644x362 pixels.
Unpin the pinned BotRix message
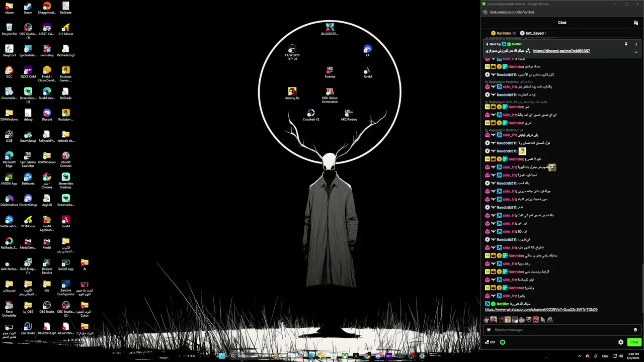(x=626, y=44)
